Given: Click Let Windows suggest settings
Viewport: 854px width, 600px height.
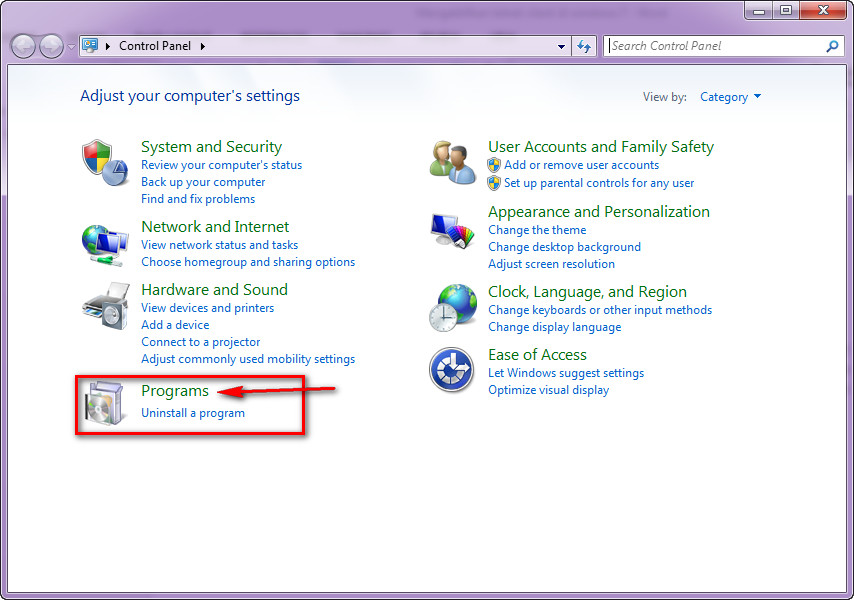Looking at the screenshot, I should (566, 373).
